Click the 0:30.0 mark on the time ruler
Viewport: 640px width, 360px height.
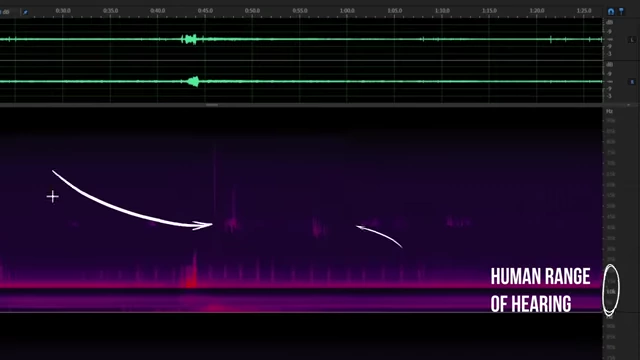click(x=63, y=11)
